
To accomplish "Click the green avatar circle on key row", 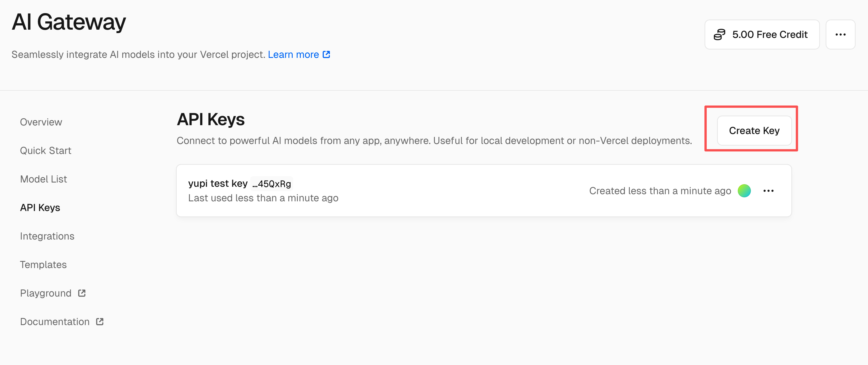I will [744, 191].
